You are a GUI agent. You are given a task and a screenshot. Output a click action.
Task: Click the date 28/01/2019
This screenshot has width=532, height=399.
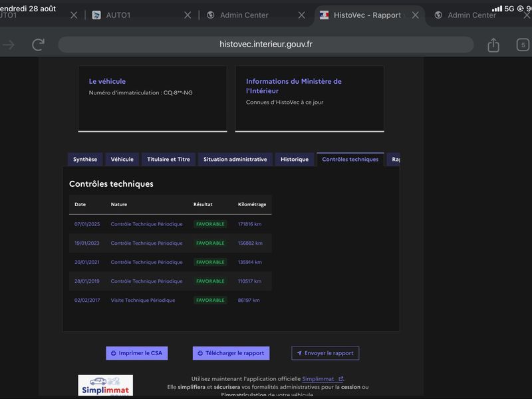(x=87, y=281)
